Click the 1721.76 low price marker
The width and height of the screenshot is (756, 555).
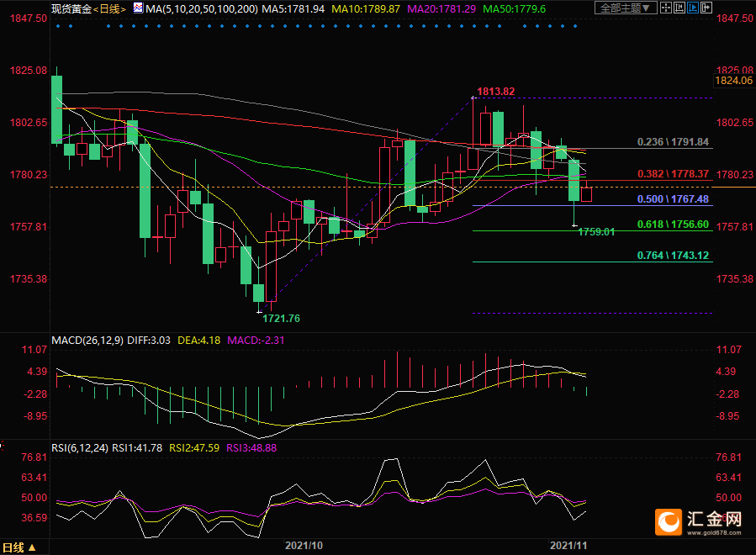tap(281, 319)
